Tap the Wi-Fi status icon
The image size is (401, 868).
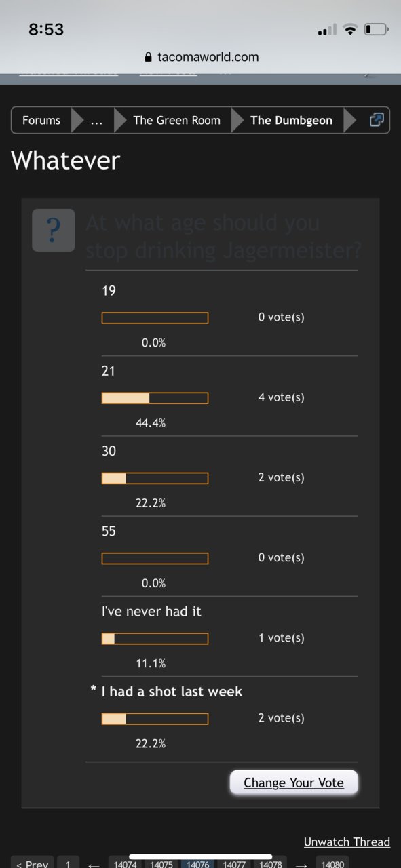(x=350, y=30)
